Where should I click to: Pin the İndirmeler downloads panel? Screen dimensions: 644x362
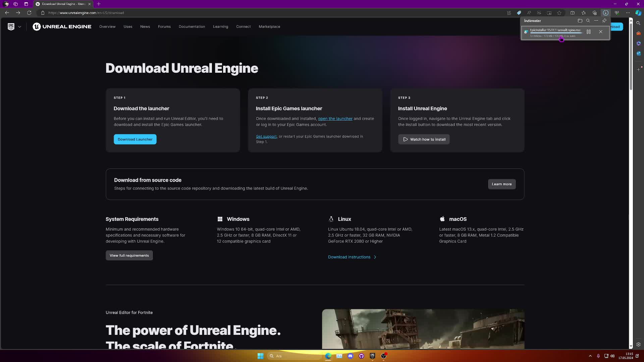604,21
